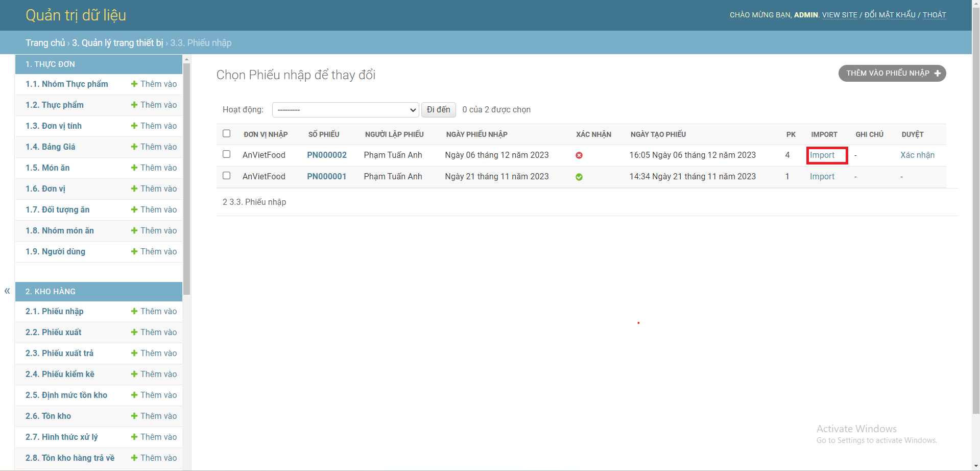Click the green plus icon next to "2.1. Phiếu nhập"
The height and width of the screenshot is (471, 980).
134,311
